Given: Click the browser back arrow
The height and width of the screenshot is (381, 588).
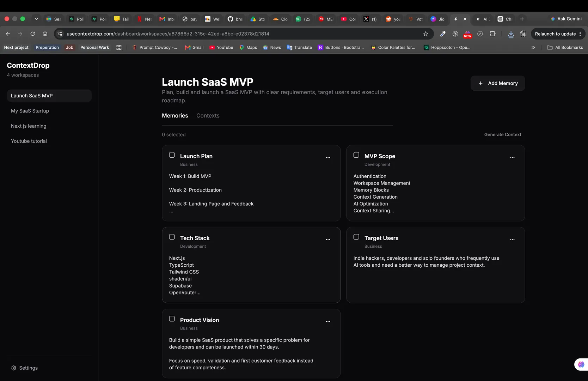Looking at the screenshot, I should point(8,34).
